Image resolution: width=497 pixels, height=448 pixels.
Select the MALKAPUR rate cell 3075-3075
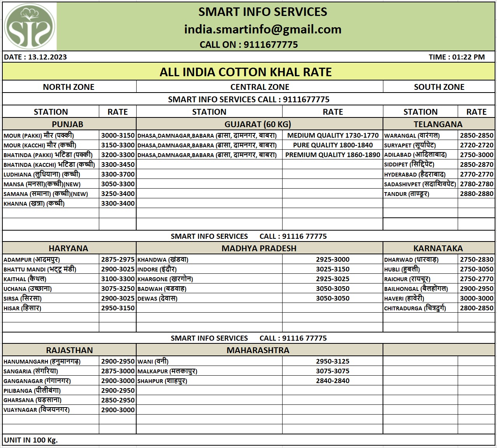point(332,371)
